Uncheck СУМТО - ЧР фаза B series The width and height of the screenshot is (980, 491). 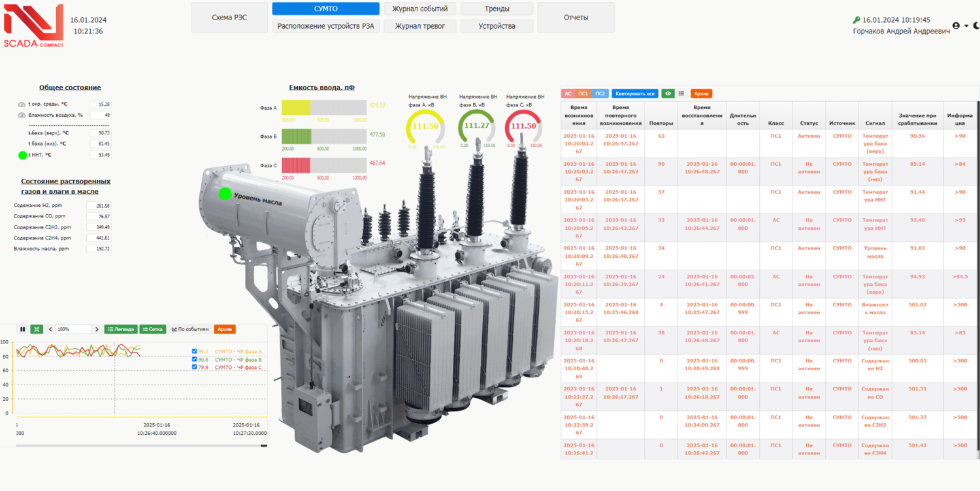[195, 359]
